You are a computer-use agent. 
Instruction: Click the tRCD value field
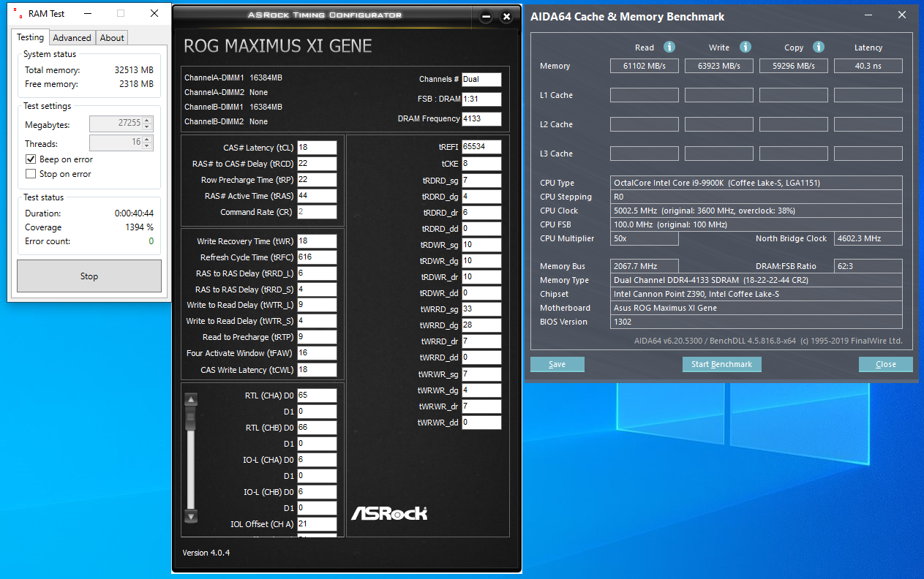[x=317, y=164]
